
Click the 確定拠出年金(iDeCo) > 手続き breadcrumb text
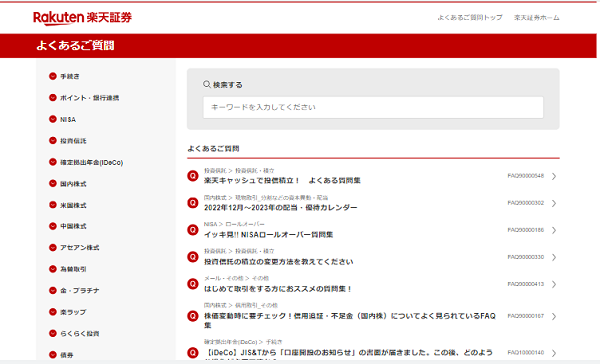[243, 341]
